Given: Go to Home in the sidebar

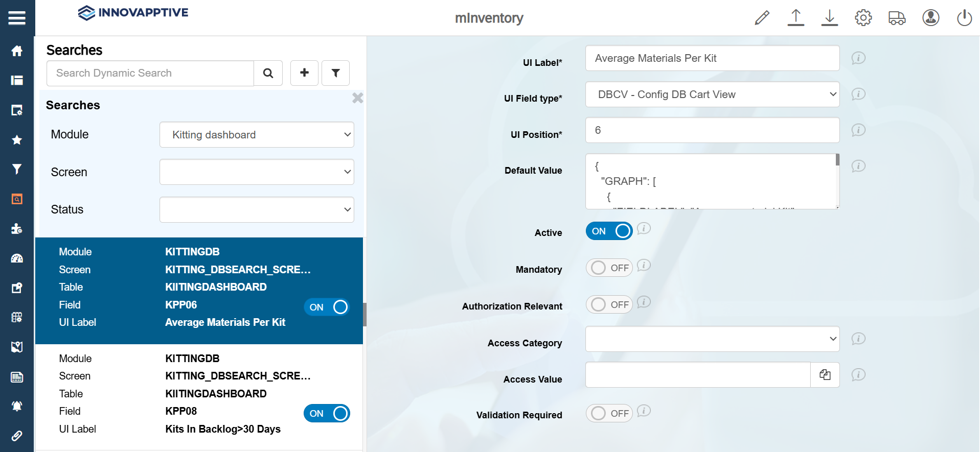Looking at the screenshot, I should (x=17, y=51).
